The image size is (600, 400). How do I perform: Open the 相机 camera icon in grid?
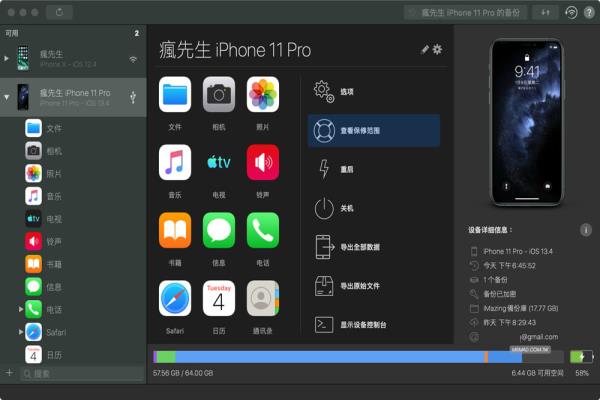[219, 94]
